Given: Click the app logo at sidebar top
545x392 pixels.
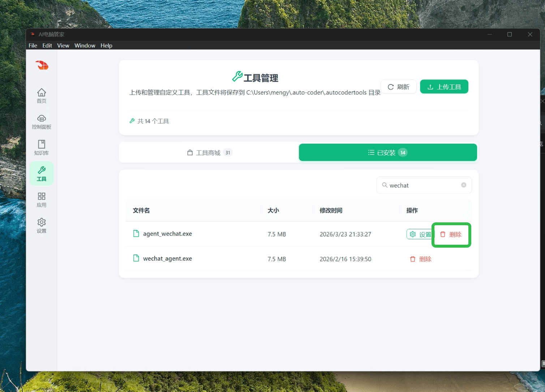Looking at the screenshot, I should pos(42,65).
